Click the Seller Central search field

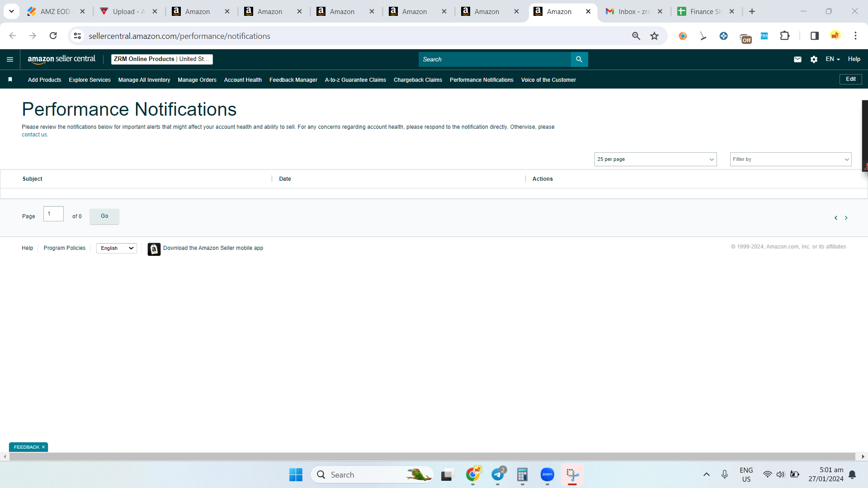click(x=495, y=59)
